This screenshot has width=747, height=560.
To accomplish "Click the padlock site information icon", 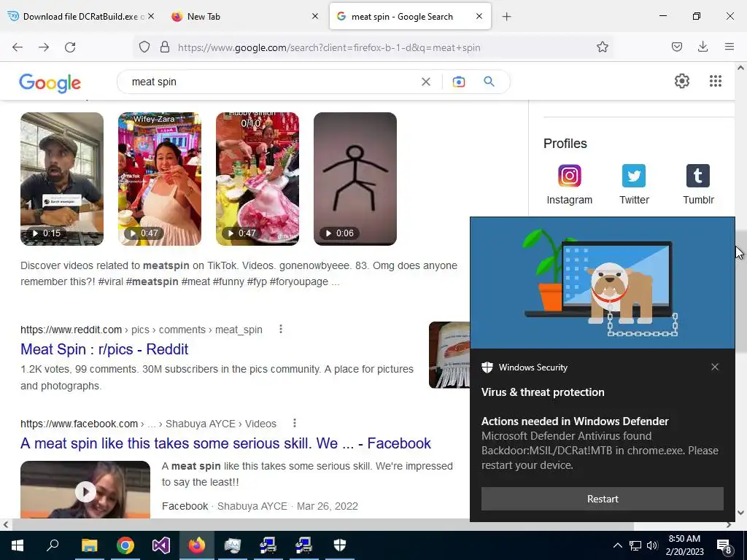I will tap(165, 47).
